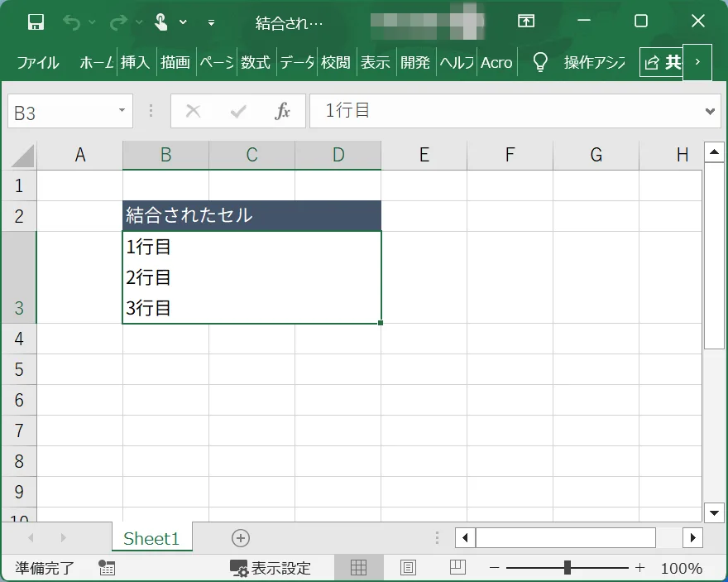728x582 pixels.
Task: Click the macro recording icon in status bar
Action: click(x=106, y=568)
